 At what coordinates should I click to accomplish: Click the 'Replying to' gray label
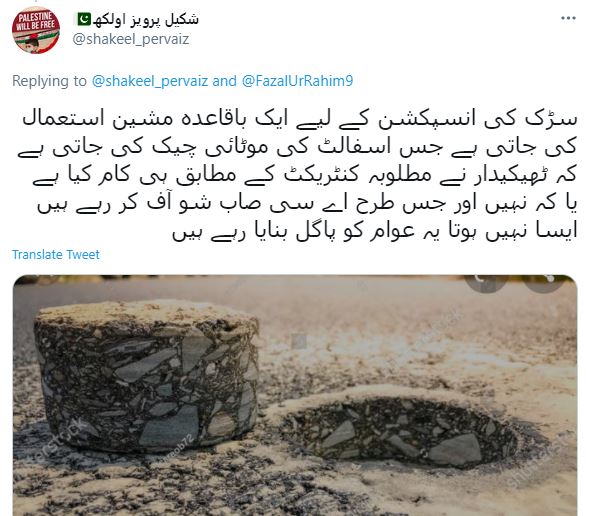click(x=49, y=81)
